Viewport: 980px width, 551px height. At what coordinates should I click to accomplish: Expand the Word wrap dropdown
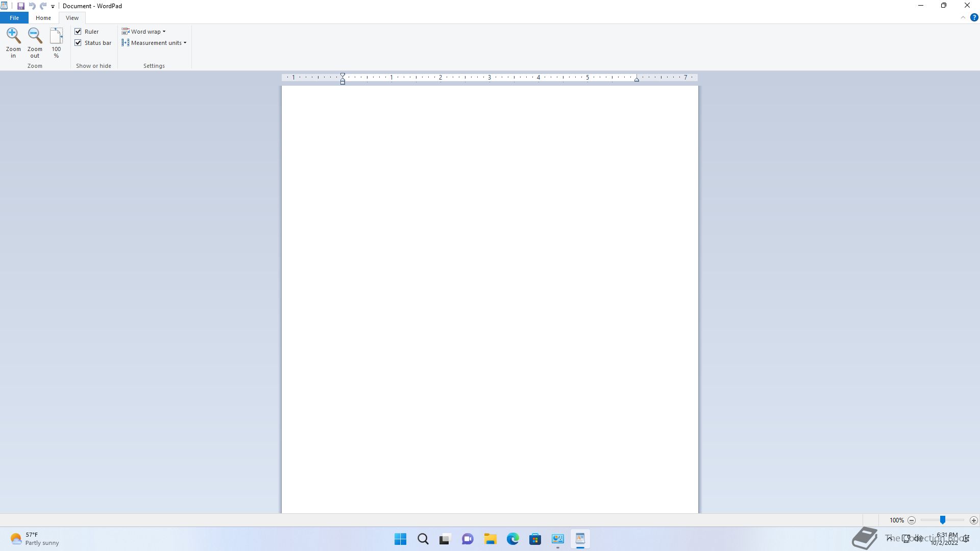coord(143,32)
